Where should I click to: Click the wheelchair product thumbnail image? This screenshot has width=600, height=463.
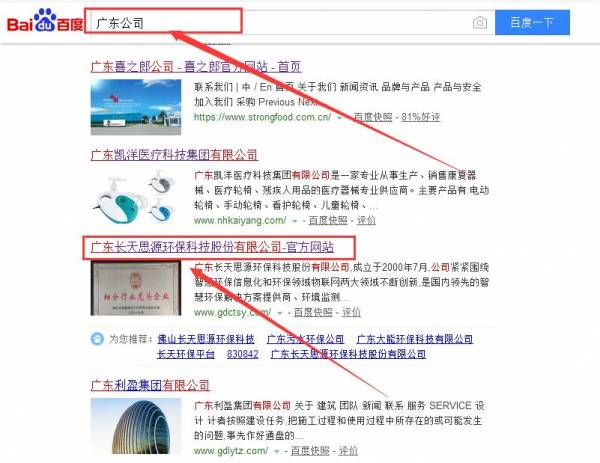click(x=136, y=197)
